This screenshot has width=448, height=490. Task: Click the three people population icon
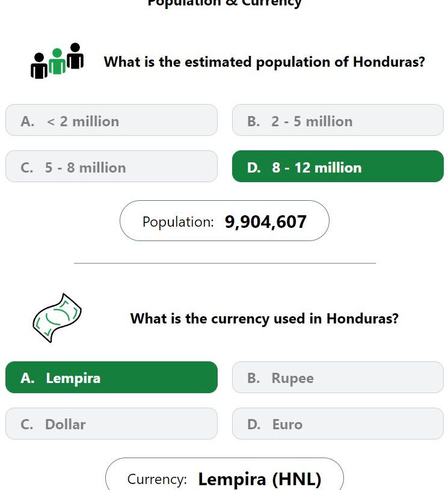point(57,61)
